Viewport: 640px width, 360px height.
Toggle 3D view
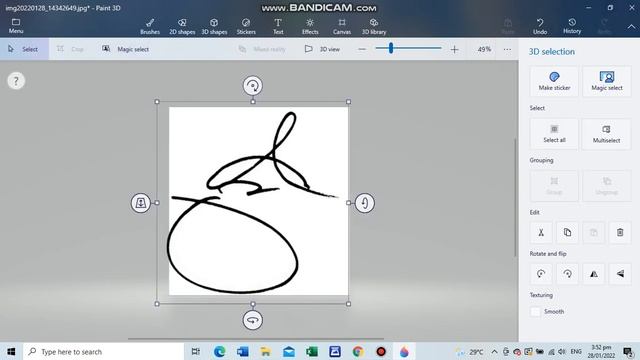click(x=322, y=49)
